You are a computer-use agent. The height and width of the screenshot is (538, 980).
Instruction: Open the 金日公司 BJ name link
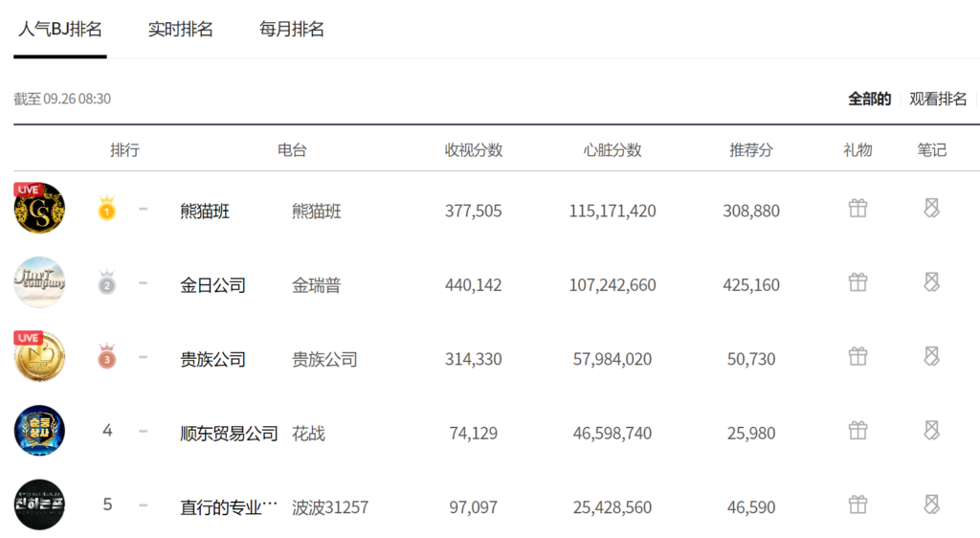pos(213,285)
